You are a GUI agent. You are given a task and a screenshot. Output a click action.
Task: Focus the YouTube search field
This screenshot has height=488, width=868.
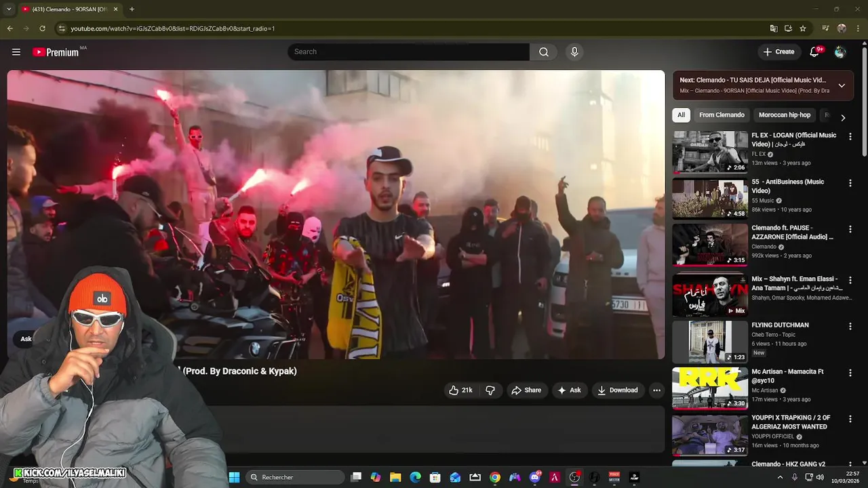[408, 52]
